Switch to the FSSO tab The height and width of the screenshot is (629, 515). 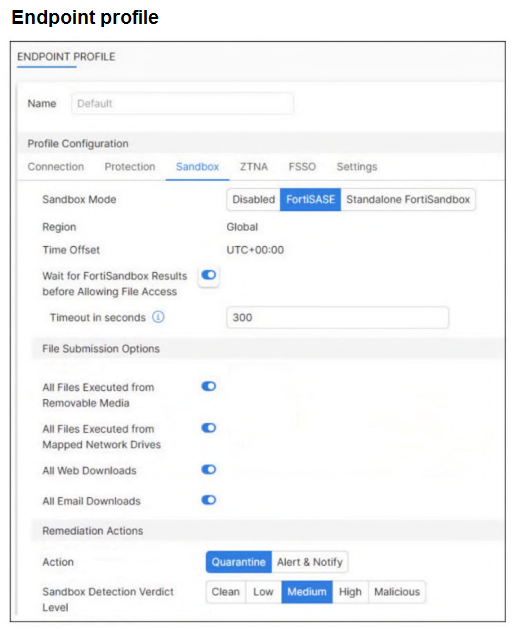point(302,166)
